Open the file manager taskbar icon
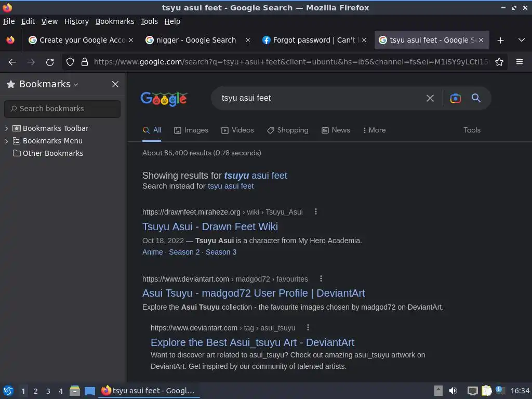This screenshot has width=532, height=399. (x=75, y=391)
